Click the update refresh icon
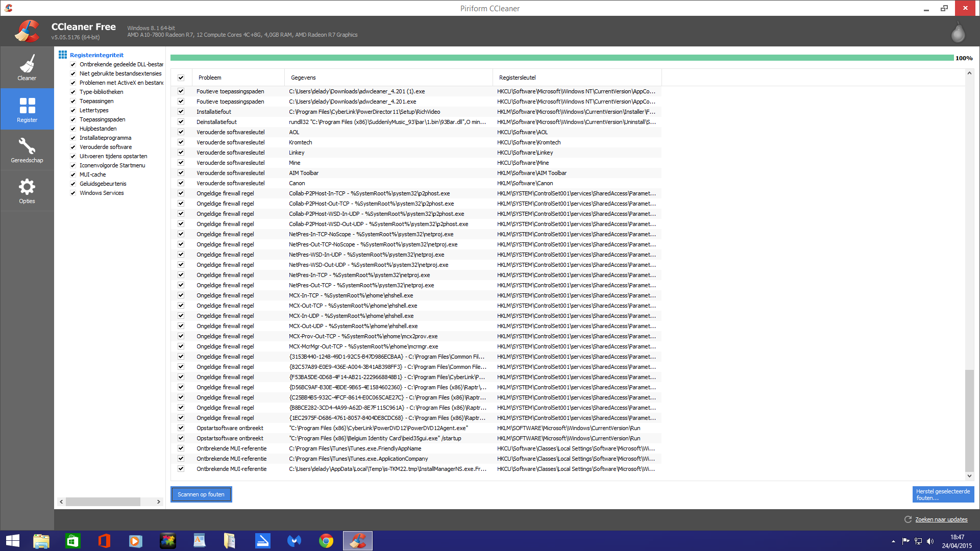 tap(908, 519)
